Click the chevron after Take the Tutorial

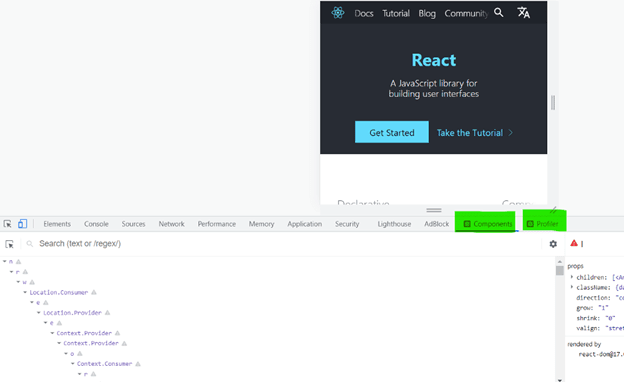coord(511,133)
